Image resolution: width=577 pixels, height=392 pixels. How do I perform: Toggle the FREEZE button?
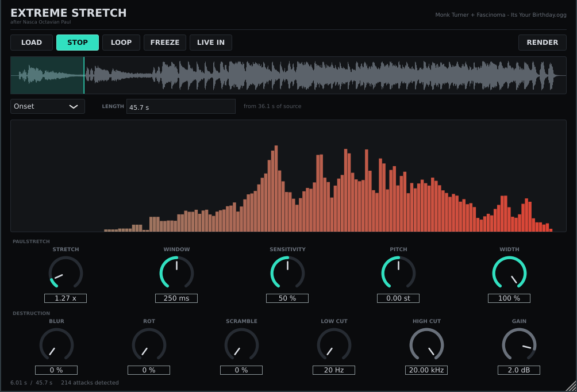coord(165,43)
